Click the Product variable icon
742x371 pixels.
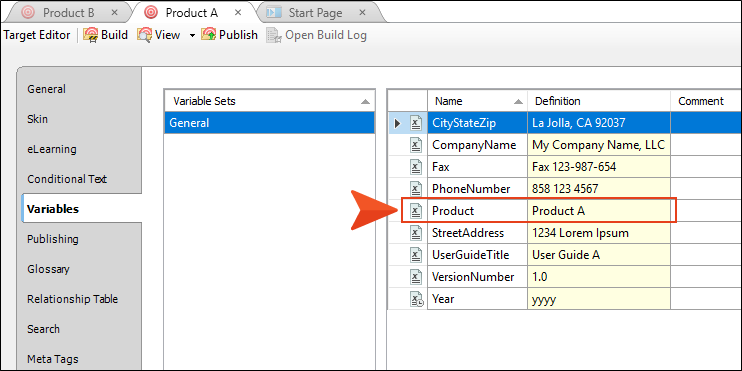tap(415, 211)
